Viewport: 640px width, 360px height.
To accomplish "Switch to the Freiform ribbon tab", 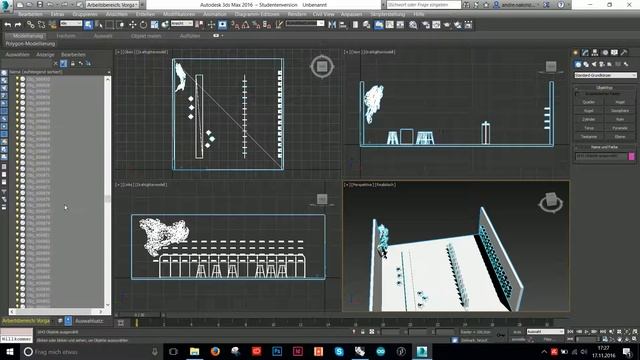I will 66,36.
